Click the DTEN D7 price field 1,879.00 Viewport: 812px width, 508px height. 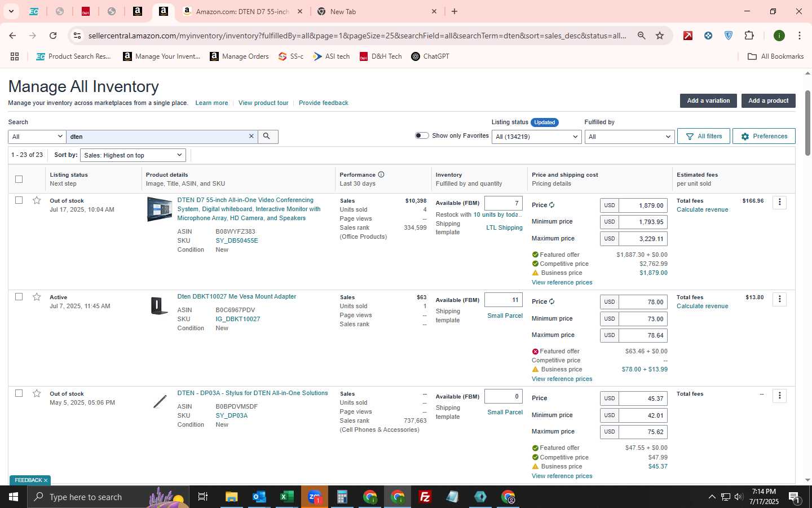pyautogui.click(x=643, y=205)
